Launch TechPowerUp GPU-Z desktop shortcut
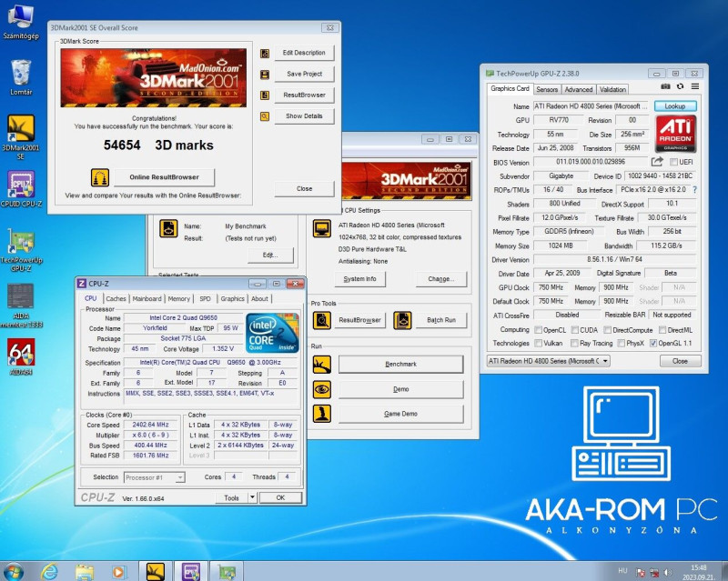Image resolution: width=728 pixels, height=581 pixels. pos(20,250)
